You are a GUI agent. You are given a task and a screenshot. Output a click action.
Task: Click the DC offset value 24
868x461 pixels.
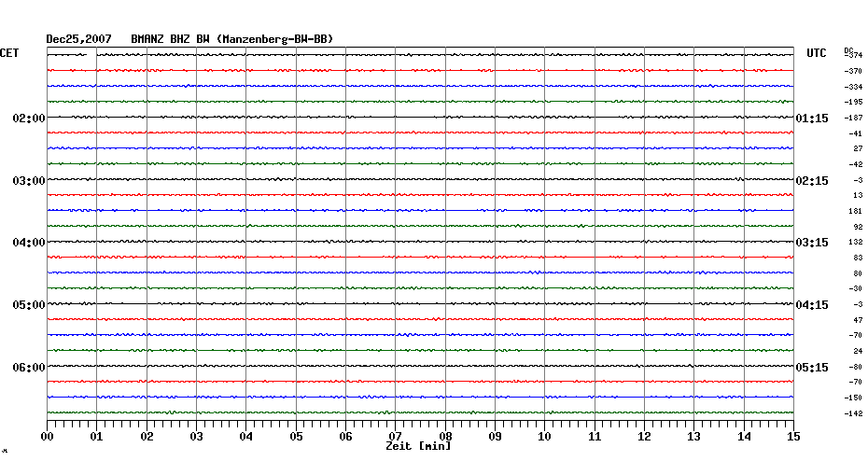(858, 352)
